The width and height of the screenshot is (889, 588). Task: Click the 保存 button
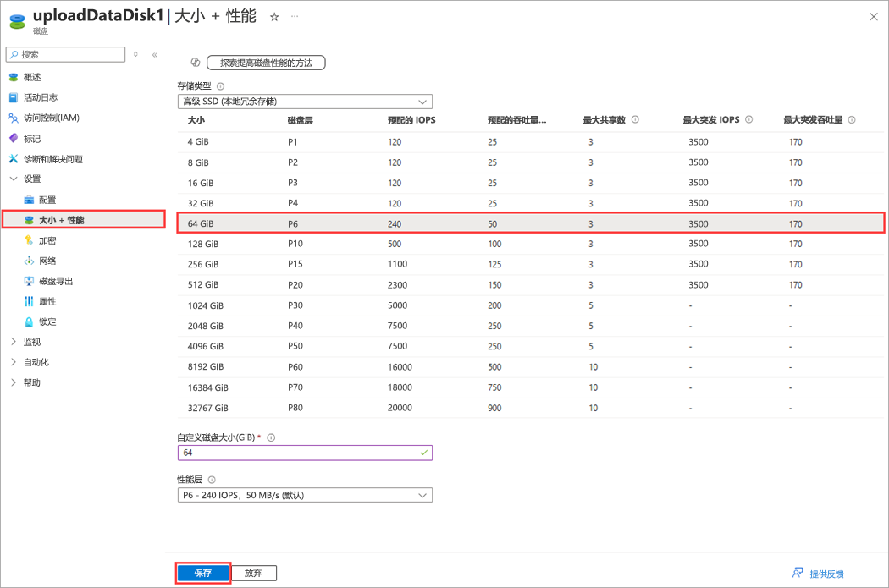click(203, 574)
